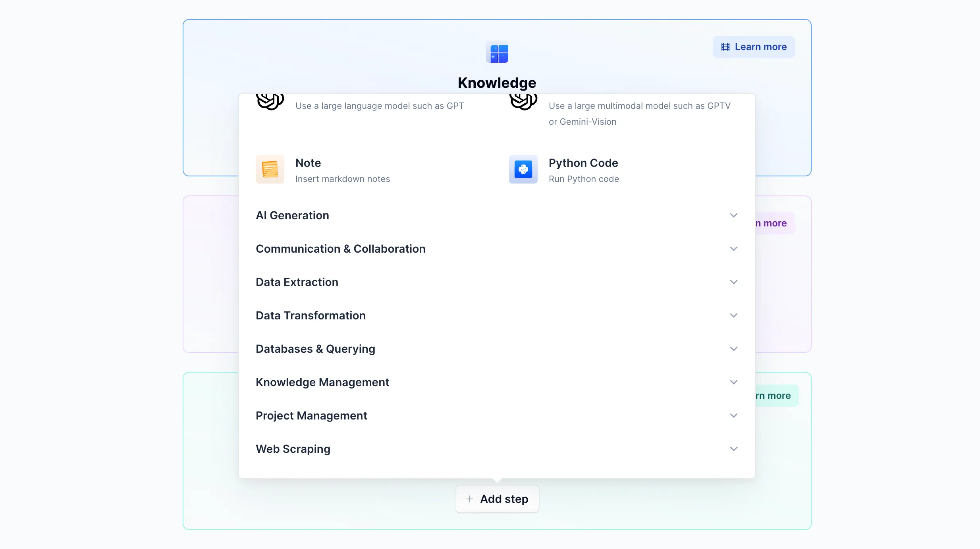This screenshot has height=549, width=980.
Task: Expand the Project Management chevron
Action: click(733, 416)
